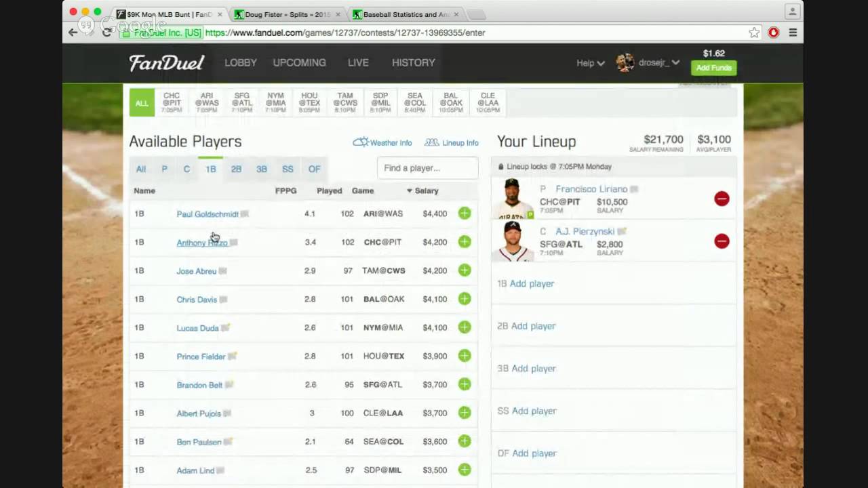
Task: Open news note icon beside Ben Paulsen
Action: pyautogui.click(x=228, y=442)
